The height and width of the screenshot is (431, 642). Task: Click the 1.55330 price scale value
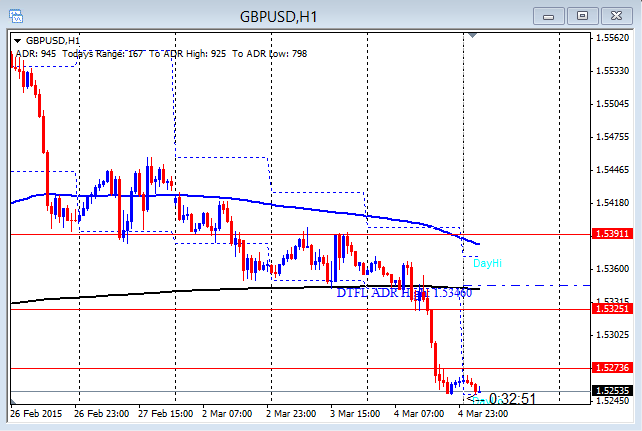point(613,71)
